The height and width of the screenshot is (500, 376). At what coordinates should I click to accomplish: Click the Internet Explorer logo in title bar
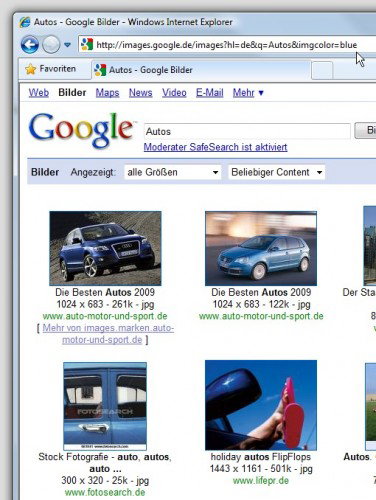tap(25, 22)
